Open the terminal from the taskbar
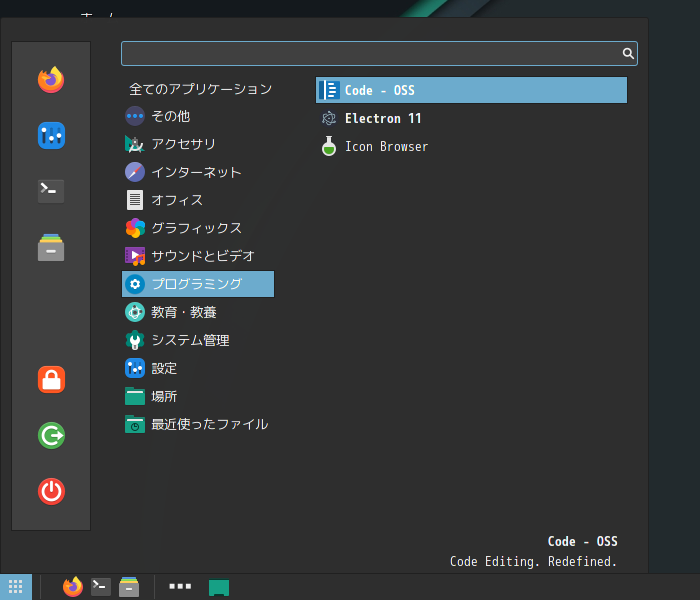Image resolution: width=700 pixels, height=600 pixels. click(x=101, y=587)
